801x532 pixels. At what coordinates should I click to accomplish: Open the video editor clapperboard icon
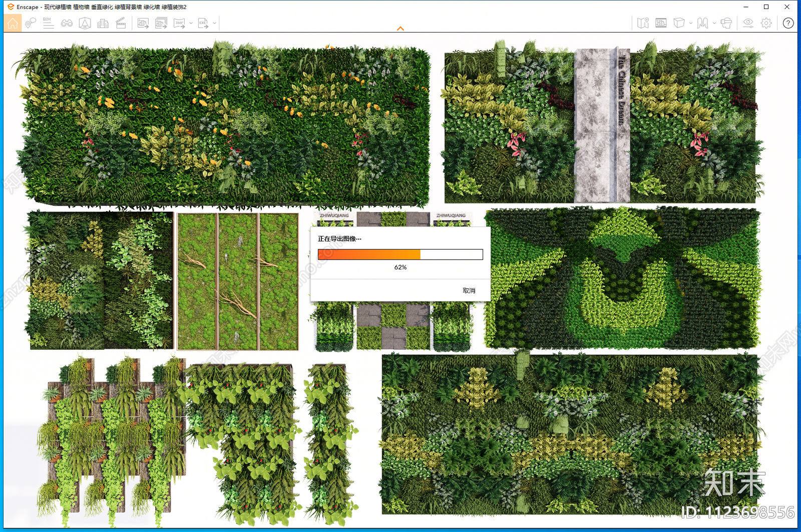point(121,23)
